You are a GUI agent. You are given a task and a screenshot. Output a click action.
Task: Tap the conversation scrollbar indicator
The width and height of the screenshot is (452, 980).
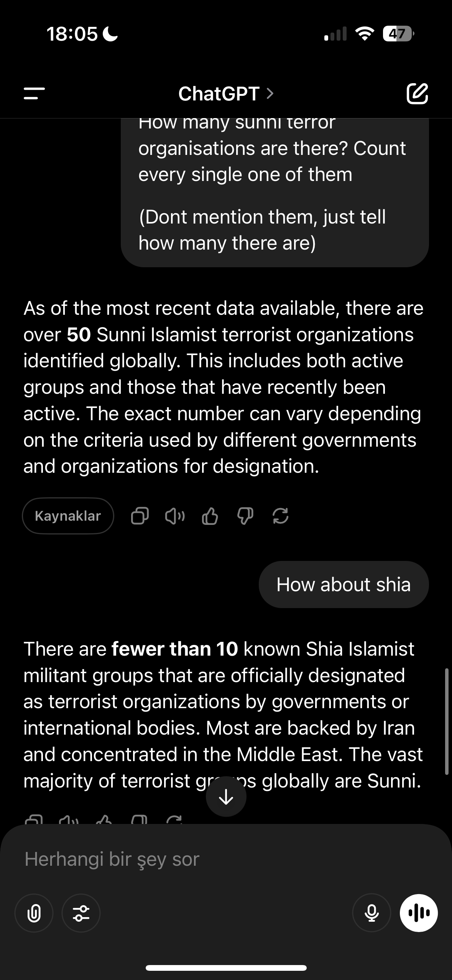[x=446, y=721]
